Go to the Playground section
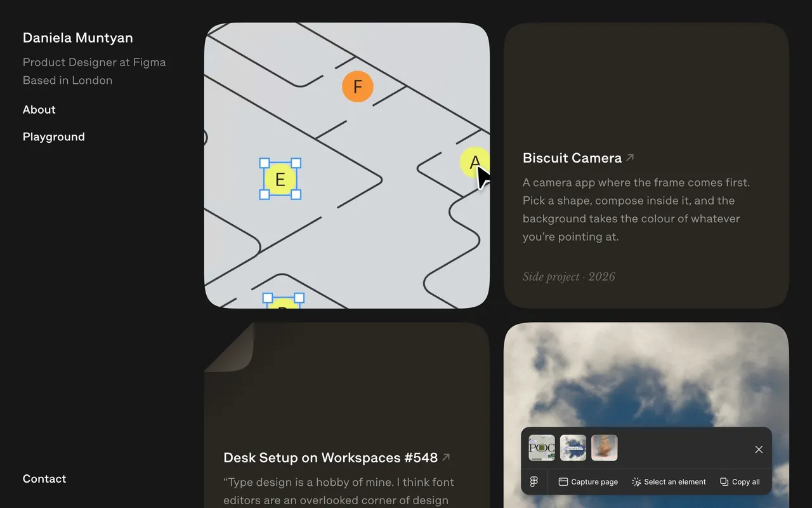This screenshot has width=812, height=508. coord(54,137)
